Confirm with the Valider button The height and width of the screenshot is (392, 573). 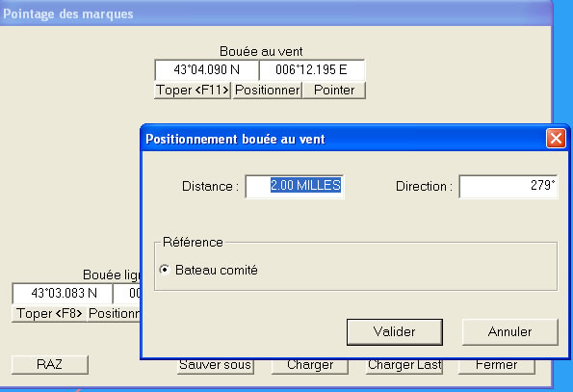(395, 332)
